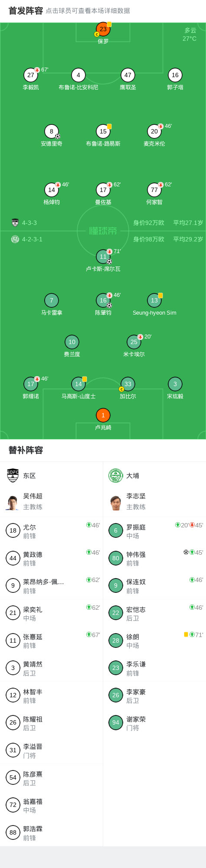The width and height of the screenshot is (206, 868).
Task: Tap 大埔 team logo in substitutes section
Action: pos(116,475)
